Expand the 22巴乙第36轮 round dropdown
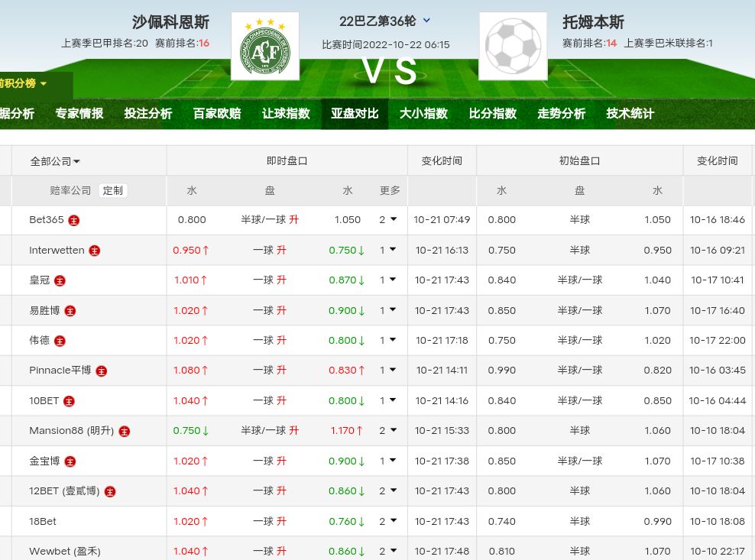 (426, 21)
